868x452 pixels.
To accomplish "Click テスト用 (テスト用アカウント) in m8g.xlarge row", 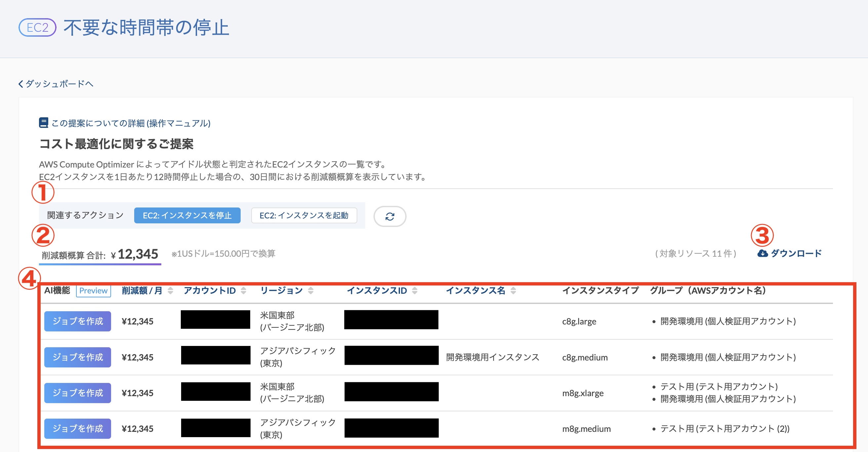I will tap(719, 386).
